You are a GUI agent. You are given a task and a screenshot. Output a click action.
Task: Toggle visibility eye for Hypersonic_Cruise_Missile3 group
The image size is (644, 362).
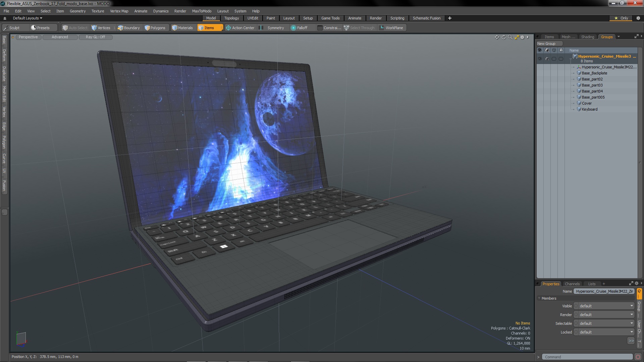point(540,59)
